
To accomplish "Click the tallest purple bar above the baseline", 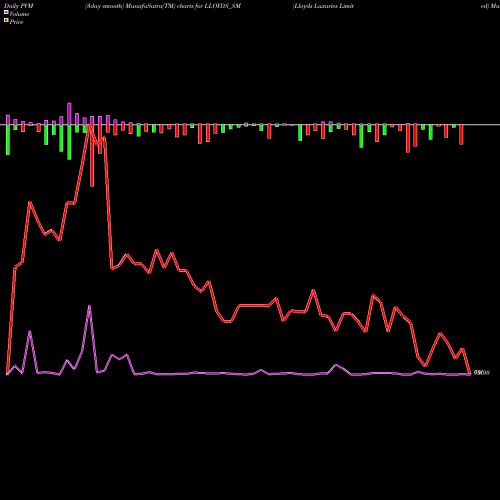I will coord(69,114).
